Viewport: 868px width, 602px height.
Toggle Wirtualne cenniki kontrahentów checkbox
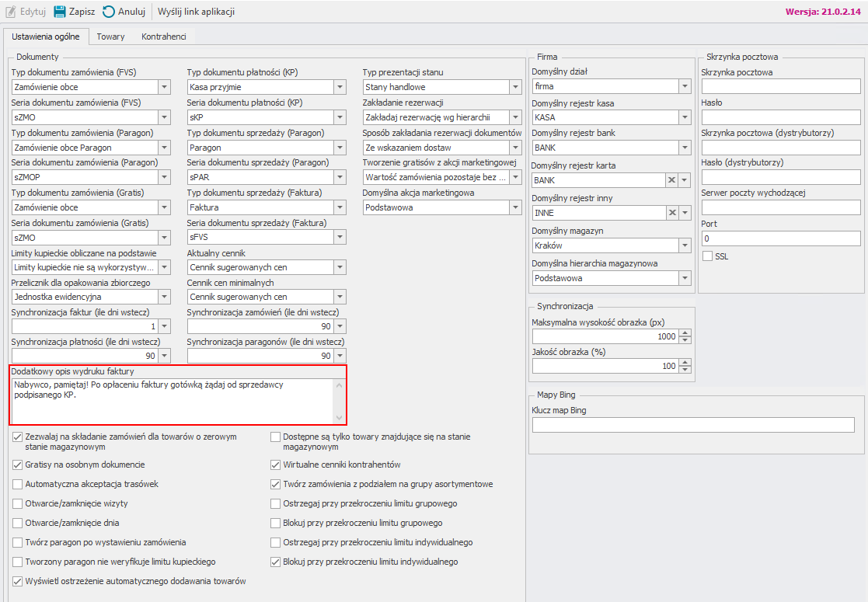pyautogui.click(x=276, y=465)
